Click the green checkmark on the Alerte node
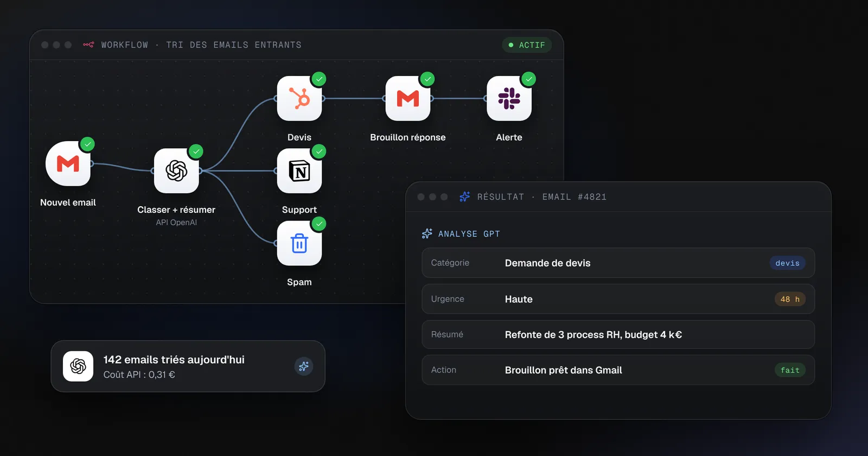Image resolution: width=868 pixels, height=456 pixels. coord(528,79)
